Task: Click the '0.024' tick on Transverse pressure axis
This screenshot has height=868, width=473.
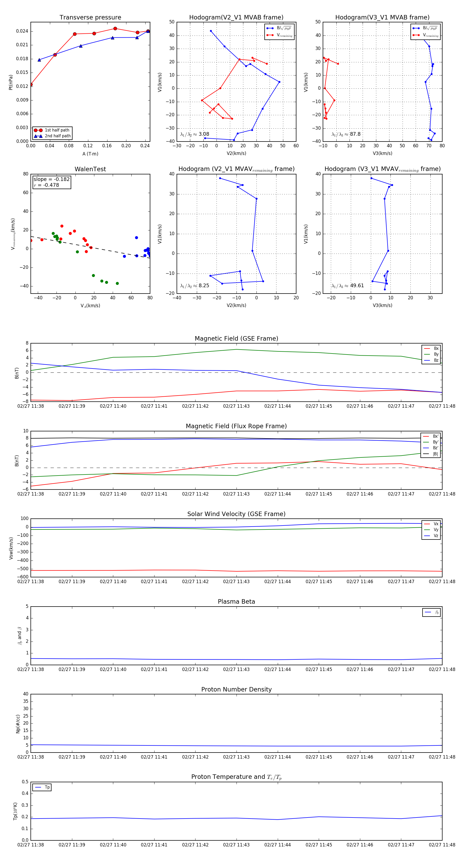Action: pyautogui.click(x=22, y=31)
